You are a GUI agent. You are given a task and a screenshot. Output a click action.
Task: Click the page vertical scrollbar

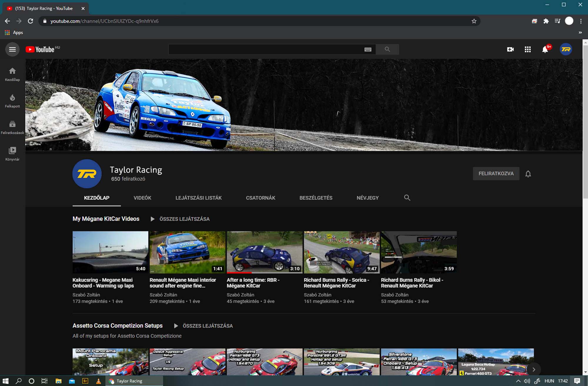[x=585, y=122]
